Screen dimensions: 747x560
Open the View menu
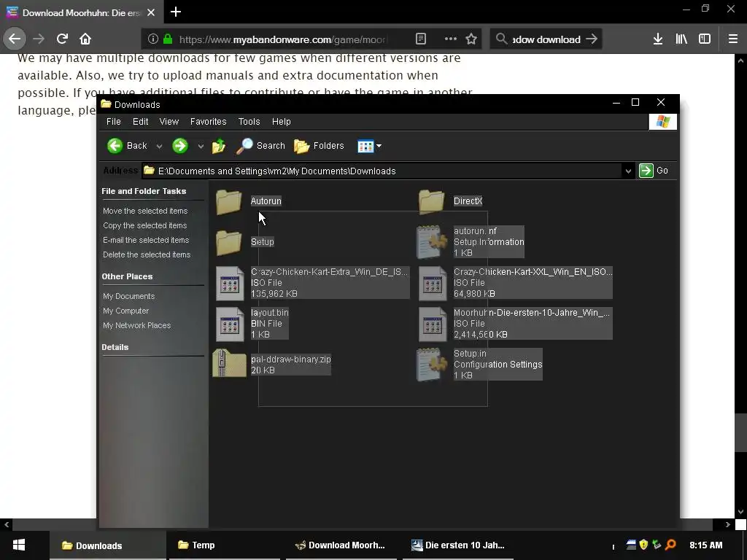[169, 122]
